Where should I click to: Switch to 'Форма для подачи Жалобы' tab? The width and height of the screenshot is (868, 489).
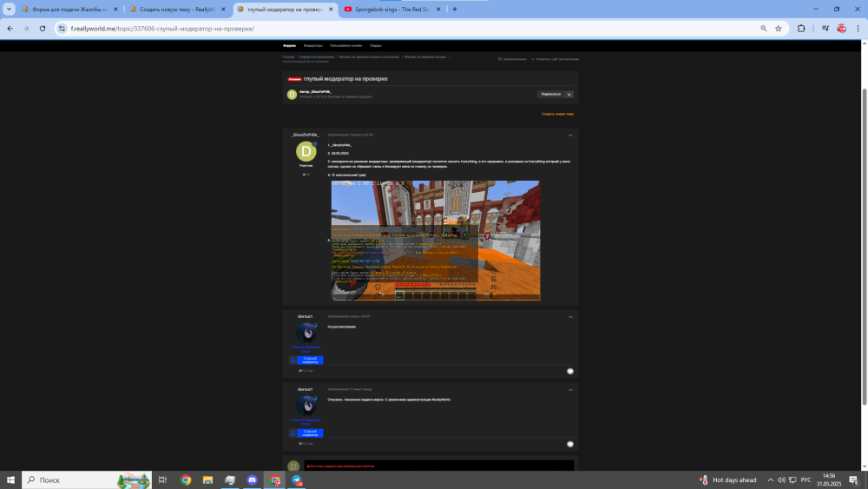pos(69,10)
